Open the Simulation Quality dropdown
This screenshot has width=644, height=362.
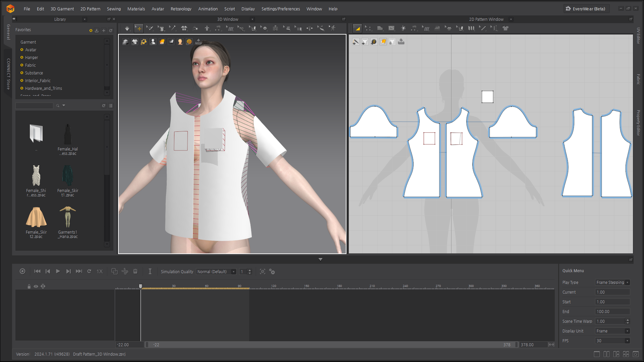pyautogui.click(x=216, y=272)
